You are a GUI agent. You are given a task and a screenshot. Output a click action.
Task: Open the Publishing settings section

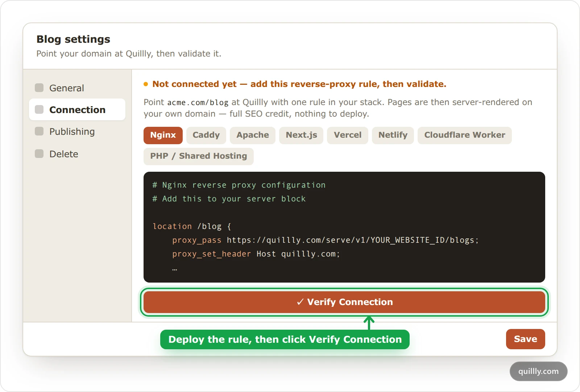pos(77,132)
